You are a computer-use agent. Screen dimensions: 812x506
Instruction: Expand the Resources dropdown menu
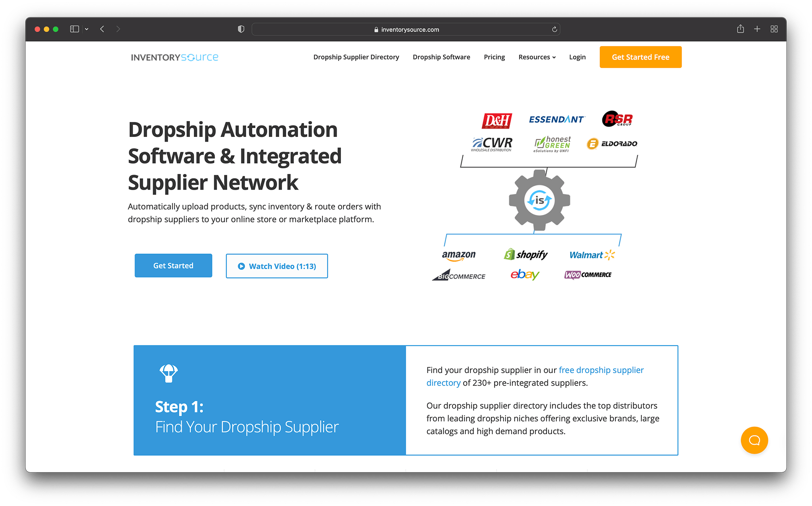537,57
